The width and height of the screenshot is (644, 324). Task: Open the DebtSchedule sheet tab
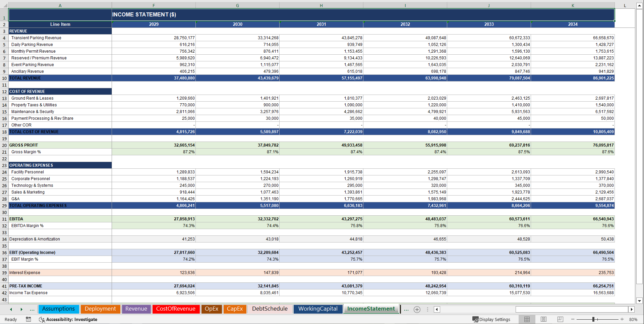pos(270,309)
